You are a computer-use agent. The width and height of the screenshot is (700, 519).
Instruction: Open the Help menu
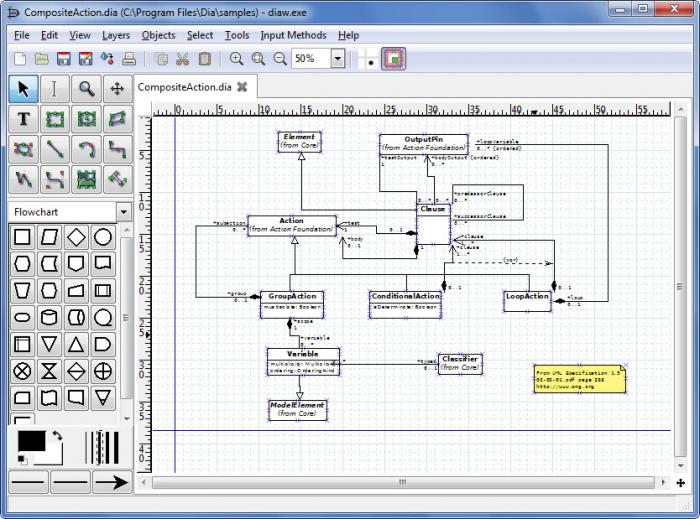pos(348,35)
